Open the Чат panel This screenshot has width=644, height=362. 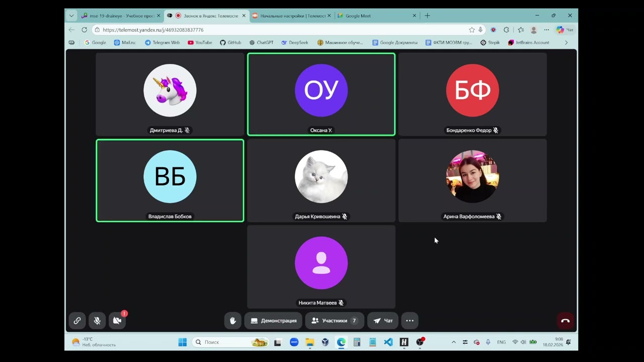point(383,321)
